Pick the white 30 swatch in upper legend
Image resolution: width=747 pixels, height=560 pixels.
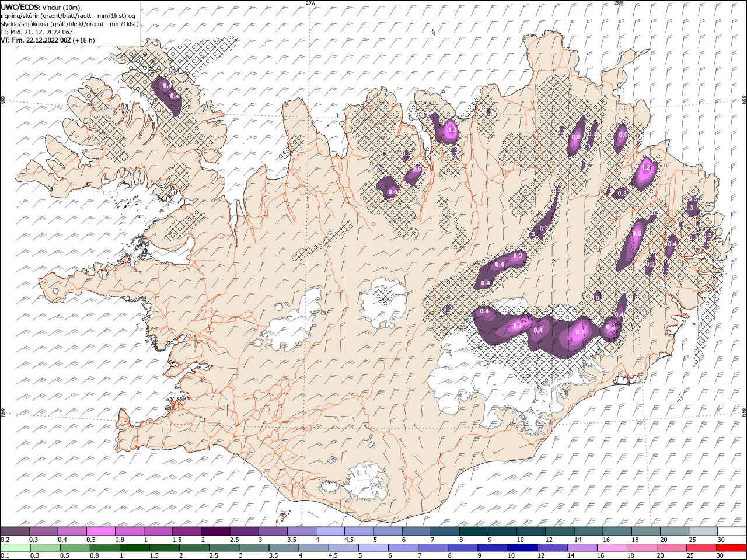731,531
